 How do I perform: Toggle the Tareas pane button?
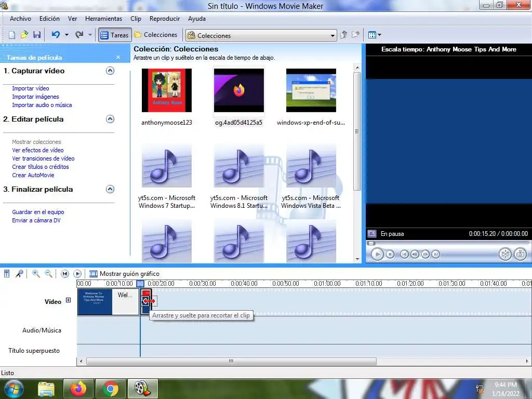pyautogui.click(x=115, y=35)
